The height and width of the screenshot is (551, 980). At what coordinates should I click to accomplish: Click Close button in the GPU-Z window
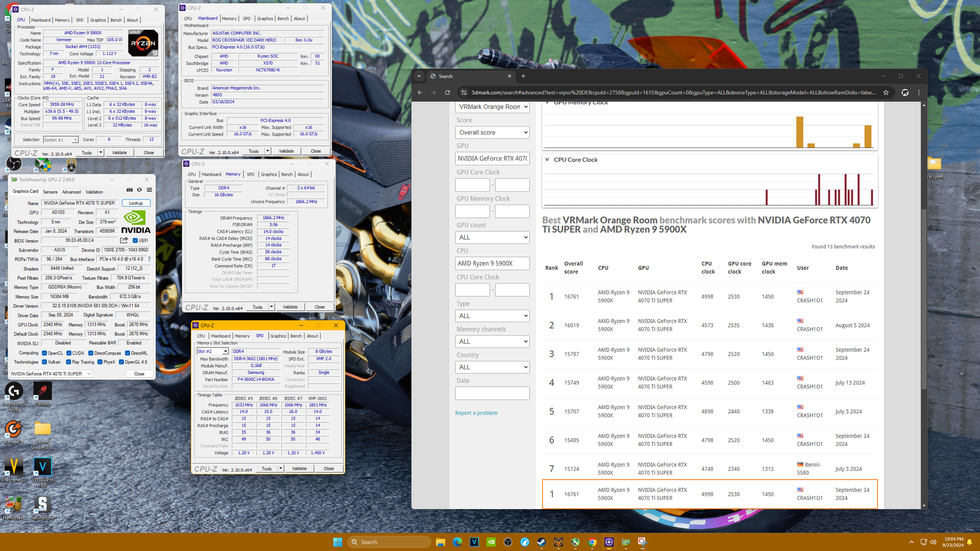[x=139, y=373]
